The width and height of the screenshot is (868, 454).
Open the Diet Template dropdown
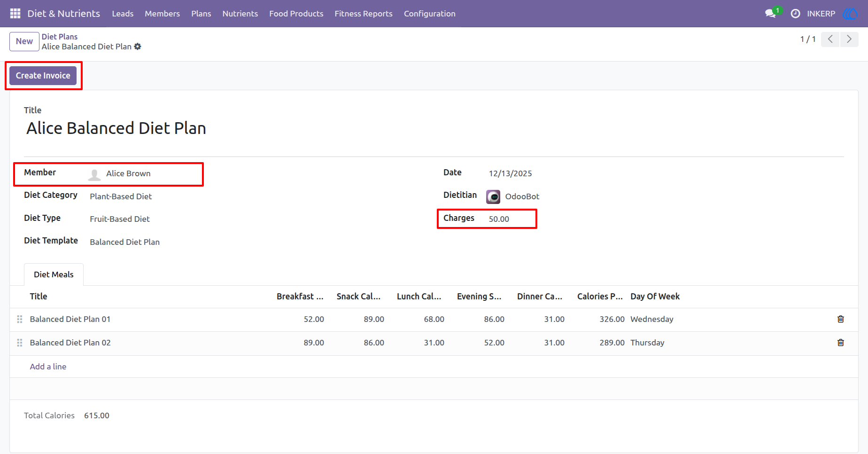click(125, 242)
